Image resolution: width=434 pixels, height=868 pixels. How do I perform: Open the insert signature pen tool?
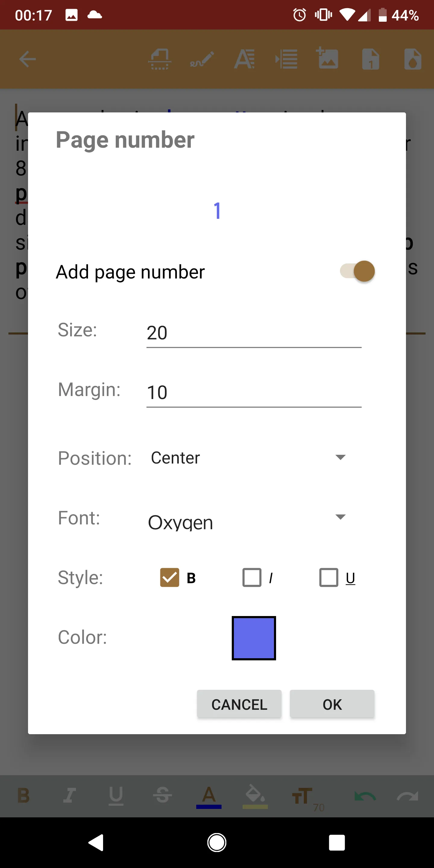point(202,59)
